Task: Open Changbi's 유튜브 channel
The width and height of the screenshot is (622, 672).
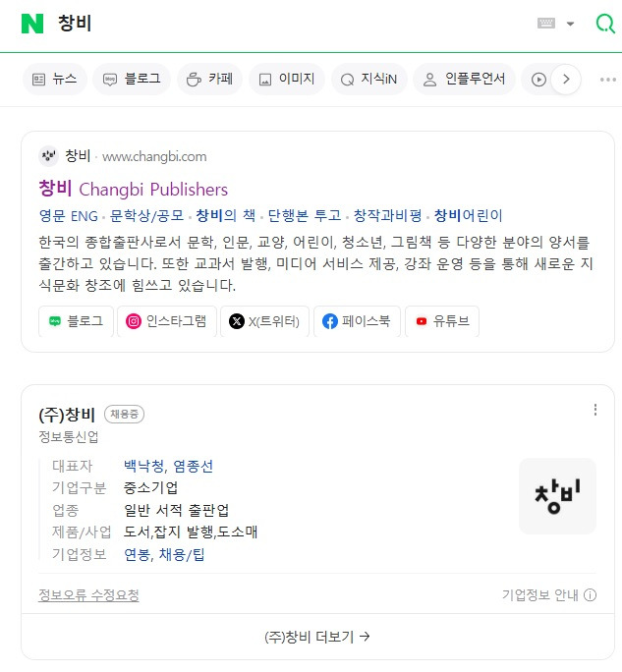Action: click(x=442, y=321)
